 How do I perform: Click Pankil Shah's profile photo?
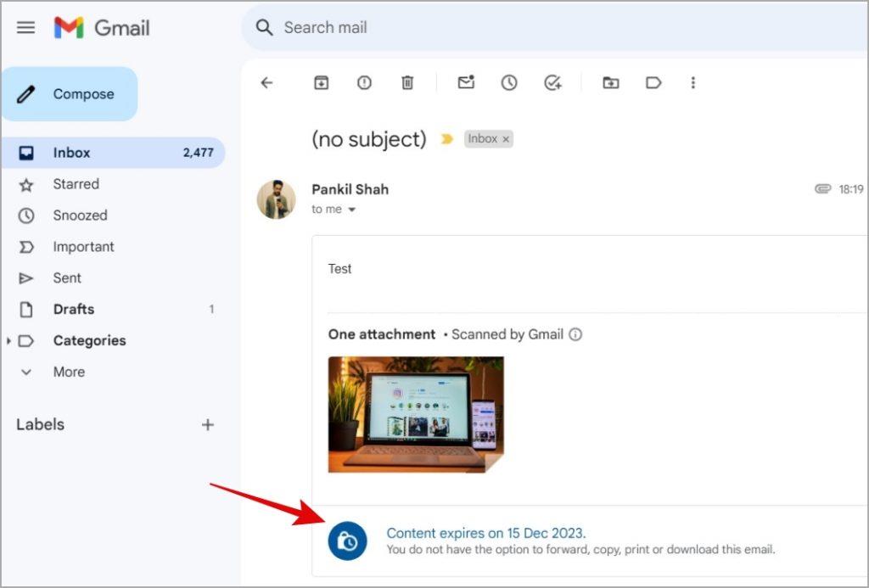pyautogui.click(x=276, y=199)
